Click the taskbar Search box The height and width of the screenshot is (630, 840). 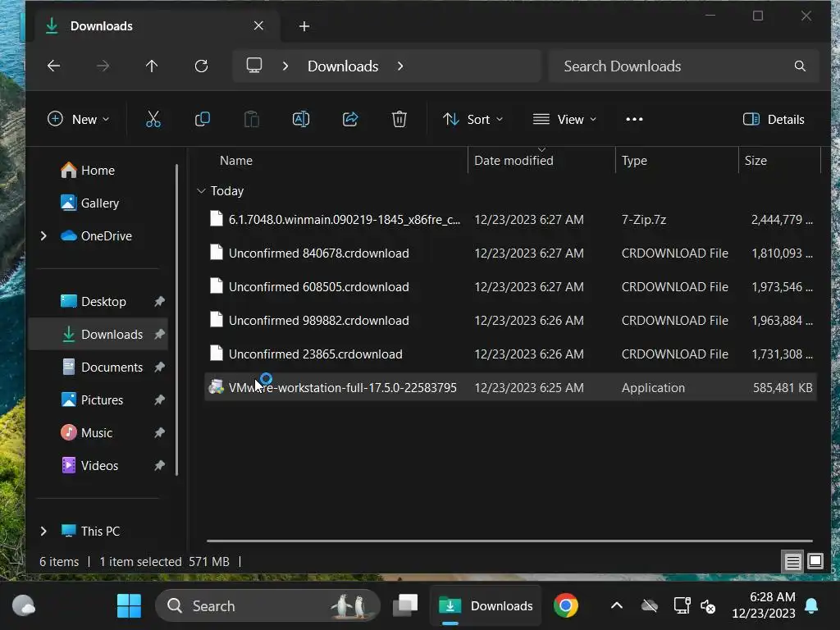click(267, 606)
